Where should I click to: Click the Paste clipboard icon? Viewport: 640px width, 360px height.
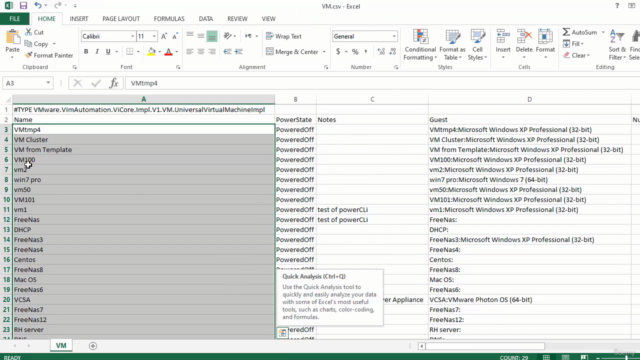pos(13,37)
